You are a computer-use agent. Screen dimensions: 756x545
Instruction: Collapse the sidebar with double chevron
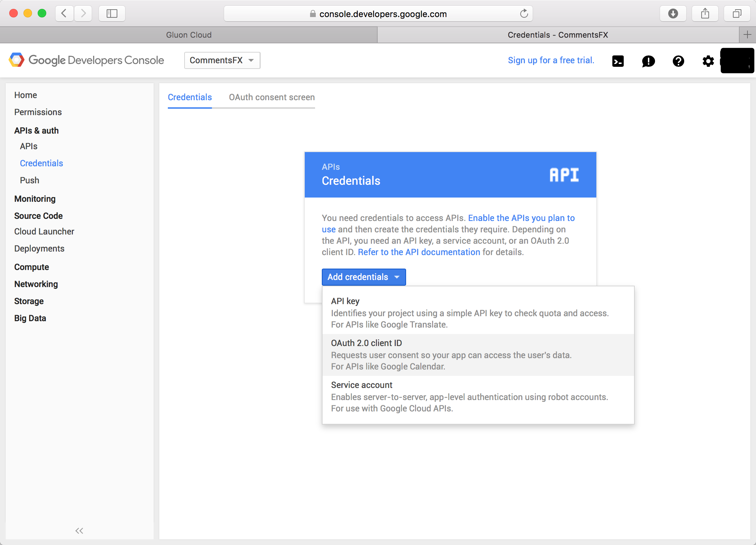pyautogui.click(x=79, y=530)
